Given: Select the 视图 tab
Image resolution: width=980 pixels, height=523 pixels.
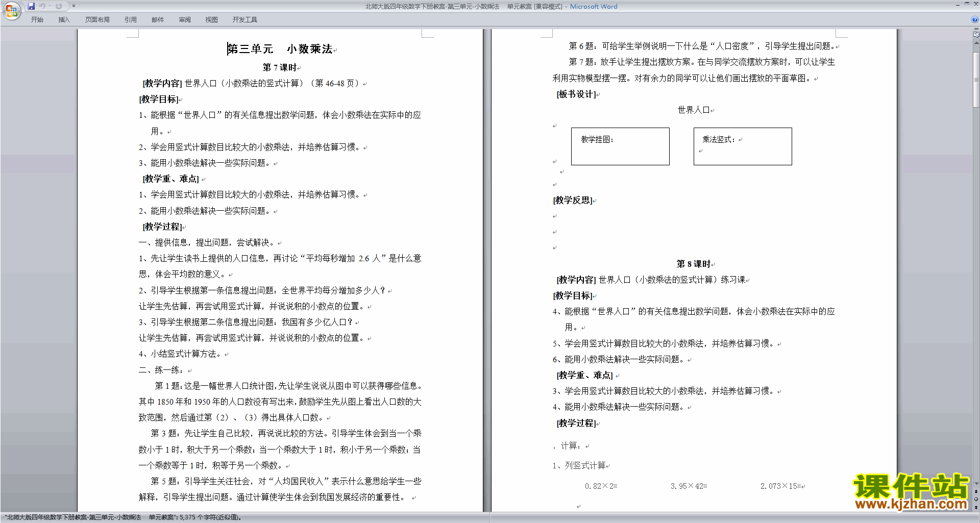Looking at the screenshot, I should (x=212, y=20).
